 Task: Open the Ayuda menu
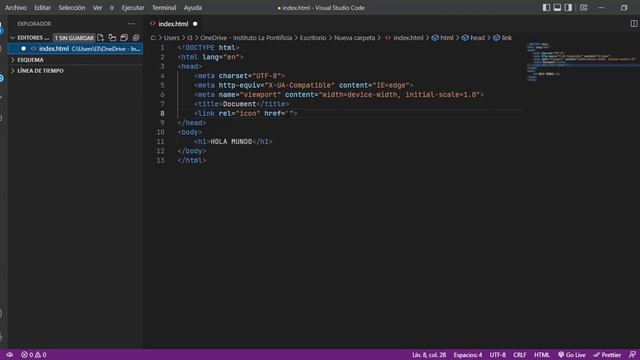coord(193,7)
